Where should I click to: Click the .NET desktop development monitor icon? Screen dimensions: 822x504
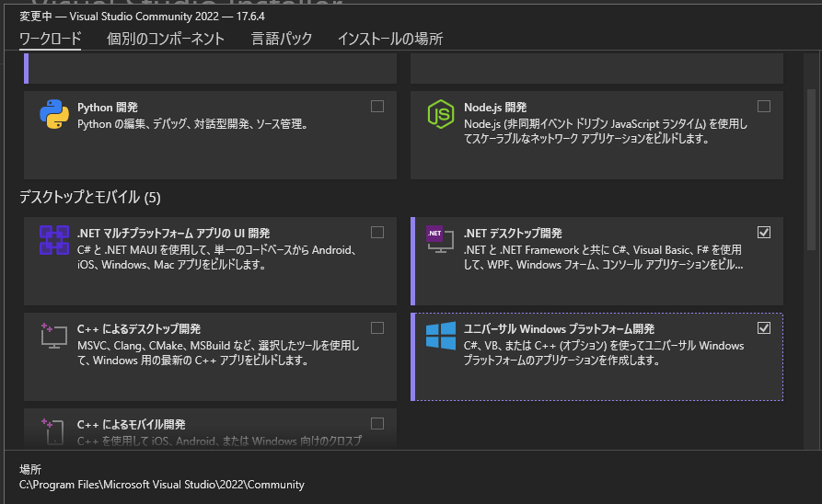tap(440, 240)
